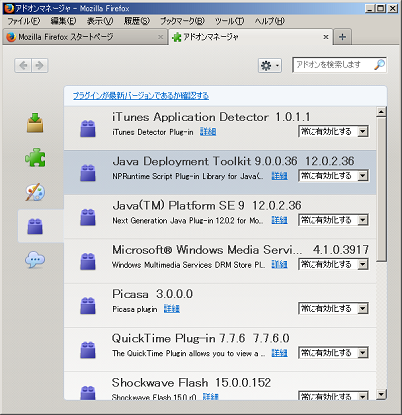Image resolution: width=402 pixels, height=415 pixels.
Task: Click the check plugins are up to date link
Action: (x=141, y=96)
